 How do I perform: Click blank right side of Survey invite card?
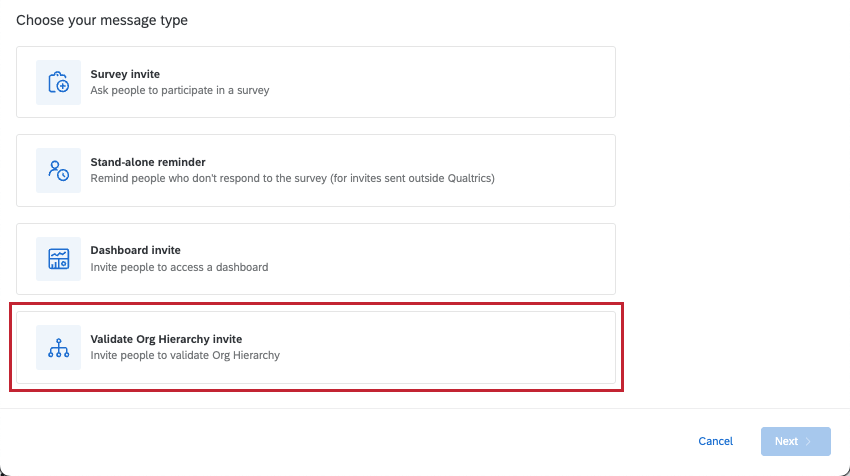(480, 82)
